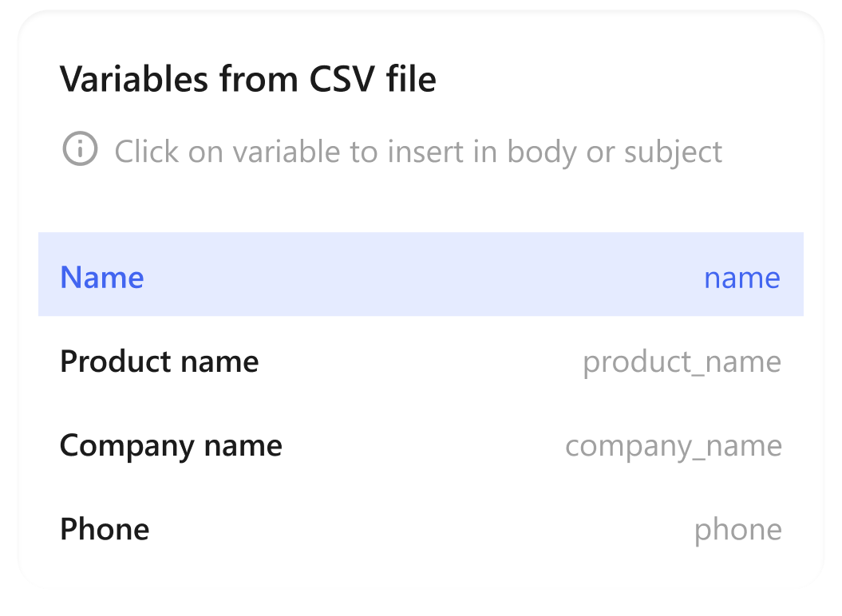Click the gray 'company_name' key
The width and height of the screenshot is (842, 616).
pyautogui.click(x=674, y=446)
